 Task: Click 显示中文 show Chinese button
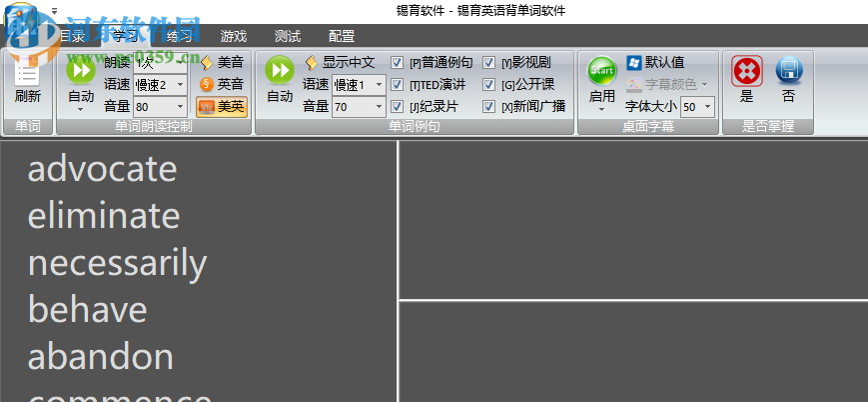[x=341, y=62]
